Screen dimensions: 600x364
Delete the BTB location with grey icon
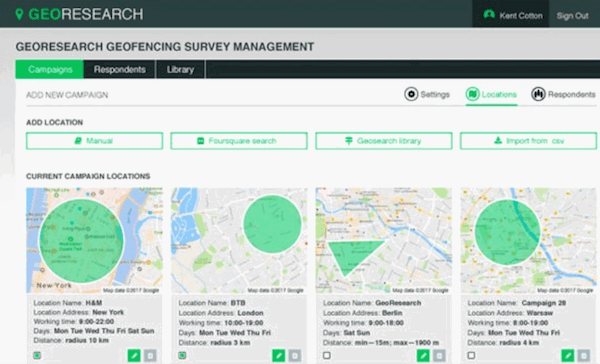coord(295,356)
